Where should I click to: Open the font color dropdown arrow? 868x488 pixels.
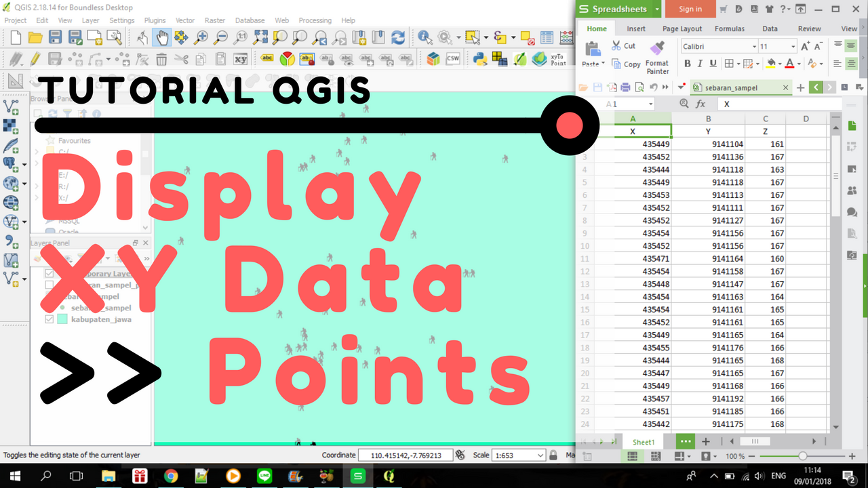(x=798, y=64)
